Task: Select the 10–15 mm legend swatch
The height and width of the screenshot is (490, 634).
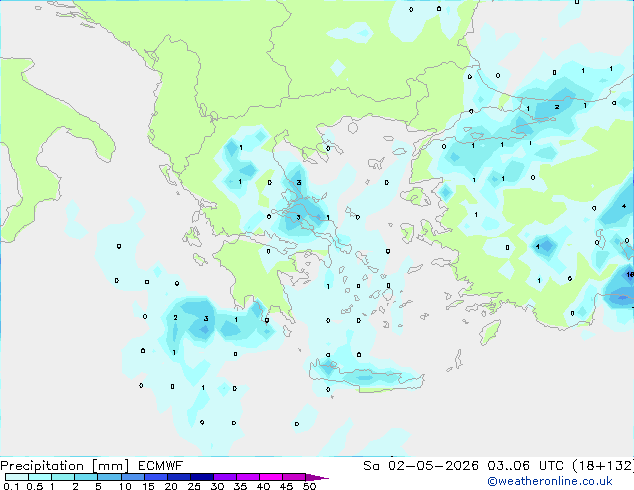Action: [132, 477]
